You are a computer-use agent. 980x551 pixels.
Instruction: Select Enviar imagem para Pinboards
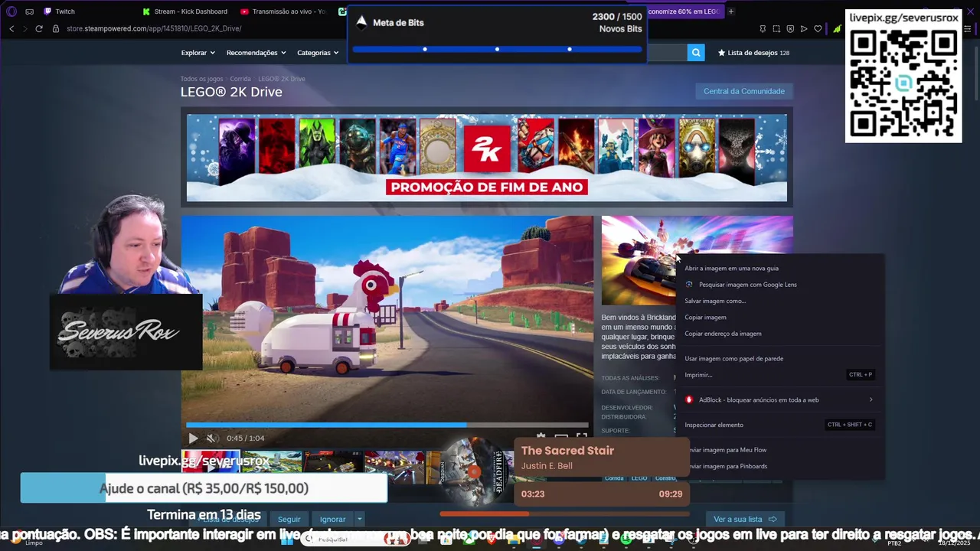727,466
